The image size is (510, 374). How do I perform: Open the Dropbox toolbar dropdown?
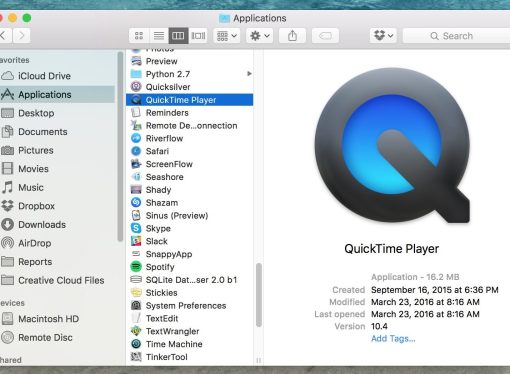pyautogui.click(x=383, y=36)
